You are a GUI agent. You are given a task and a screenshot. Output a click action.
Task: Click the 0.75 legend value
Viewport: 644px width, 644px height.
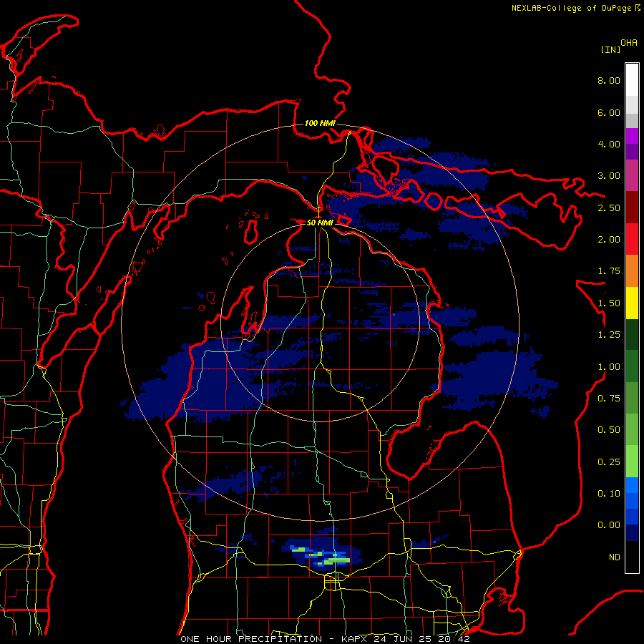point(609,399)
